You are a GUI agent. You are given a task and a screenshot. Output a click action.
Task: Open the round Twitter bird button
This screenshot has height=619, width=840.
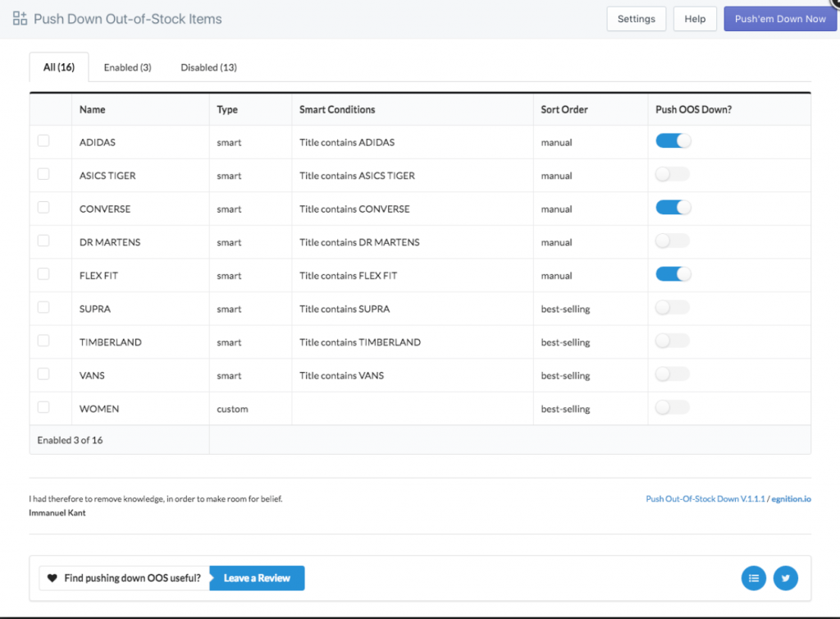pos(785,578)
